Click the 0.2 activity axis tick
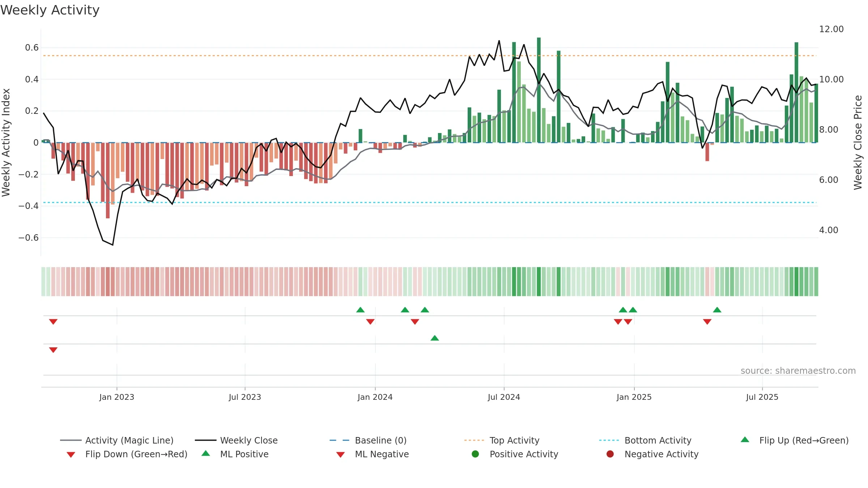 [32, 111]
